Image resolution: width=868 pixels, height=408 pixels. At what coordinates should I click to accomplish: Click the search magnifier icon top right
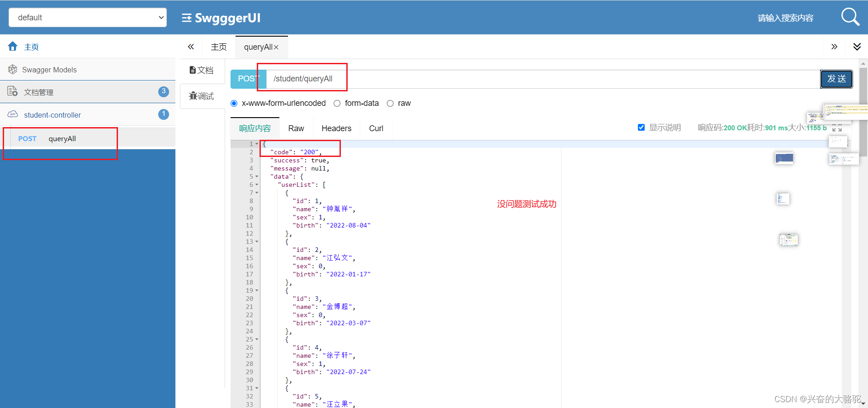click(850, 17)
